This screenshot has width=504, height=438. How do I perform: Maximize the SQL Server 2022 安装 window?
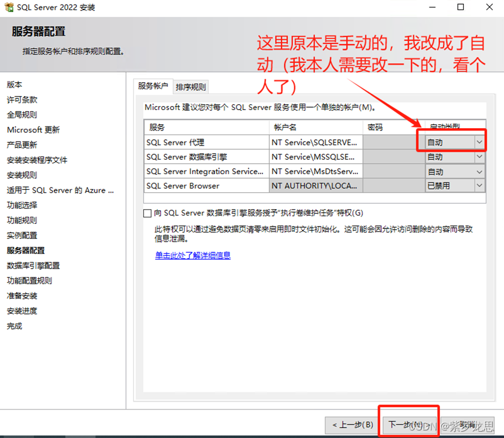coord(461,7)
